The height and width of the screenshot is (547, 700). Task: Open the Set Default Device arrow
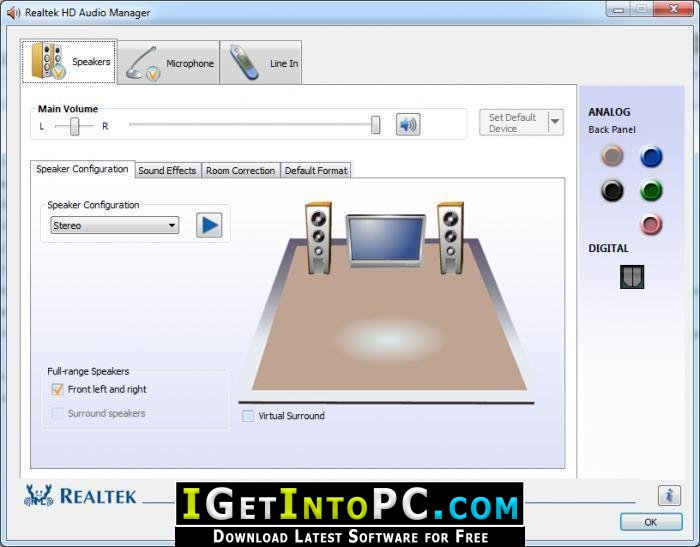[555, 121]
